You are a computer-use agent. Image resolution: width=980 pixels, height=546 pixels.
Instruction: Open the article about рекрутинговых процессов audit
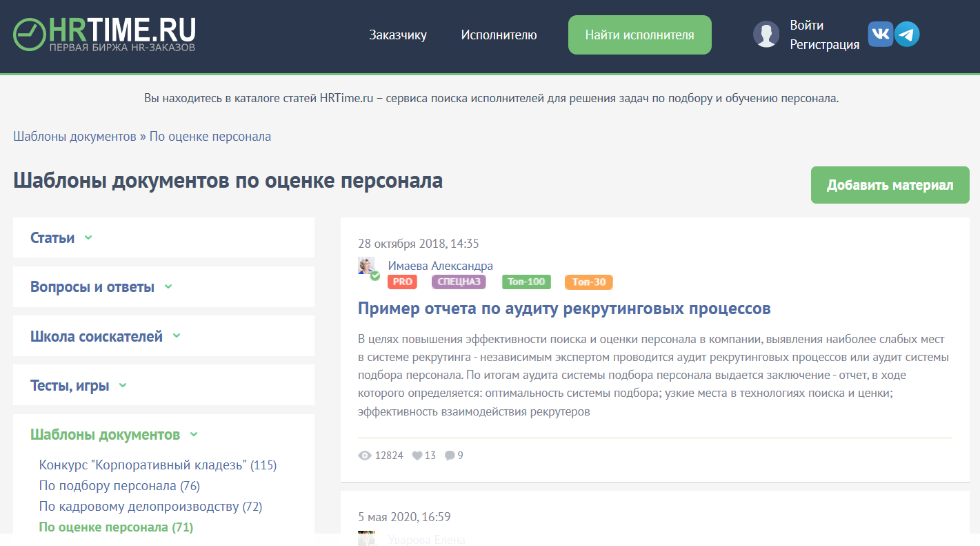tap(563, 310)
